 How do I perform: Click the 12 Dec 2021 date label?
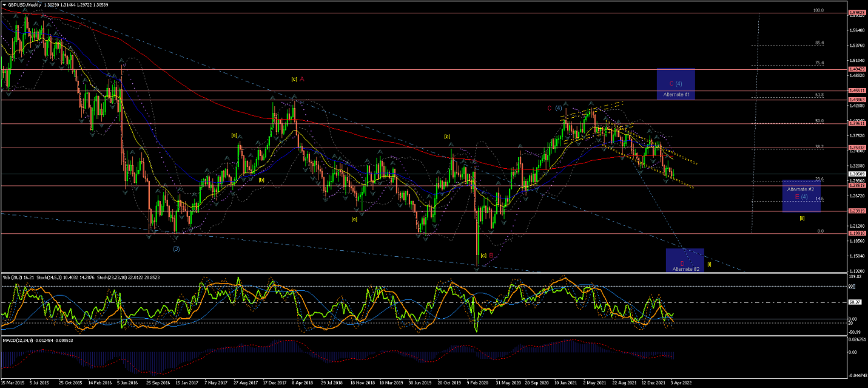coord(653,384)
